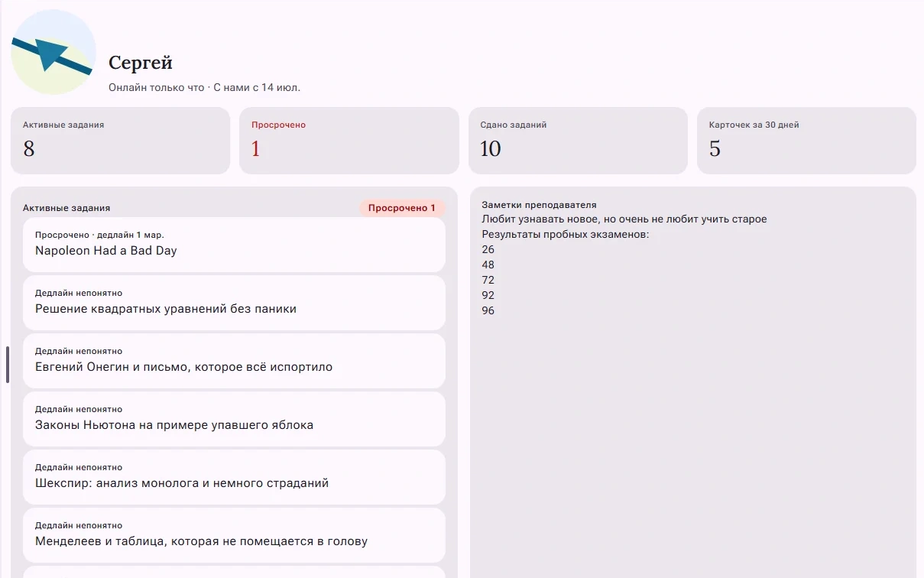
Task: Click the exam result 26
Action: (x=488, y=250)
